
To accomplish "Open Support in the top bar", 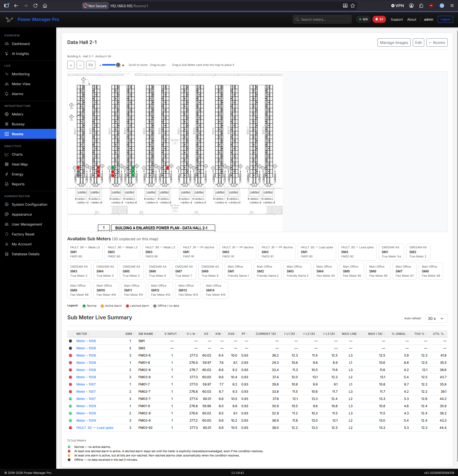I will pos(397,20).
